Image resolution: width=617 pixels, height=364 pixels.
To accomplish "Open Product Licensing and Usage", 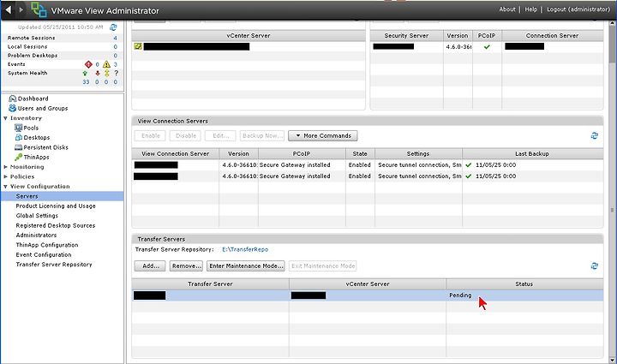I will click(x=56, y=206).
